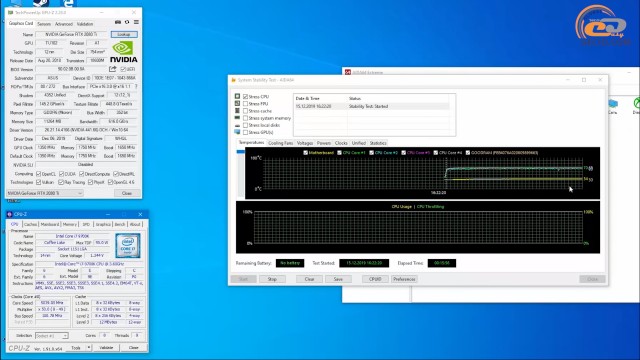This screenshot has height=360, width=640.
Task: Click the BIOS export share icon
Action: pos(113,69)
